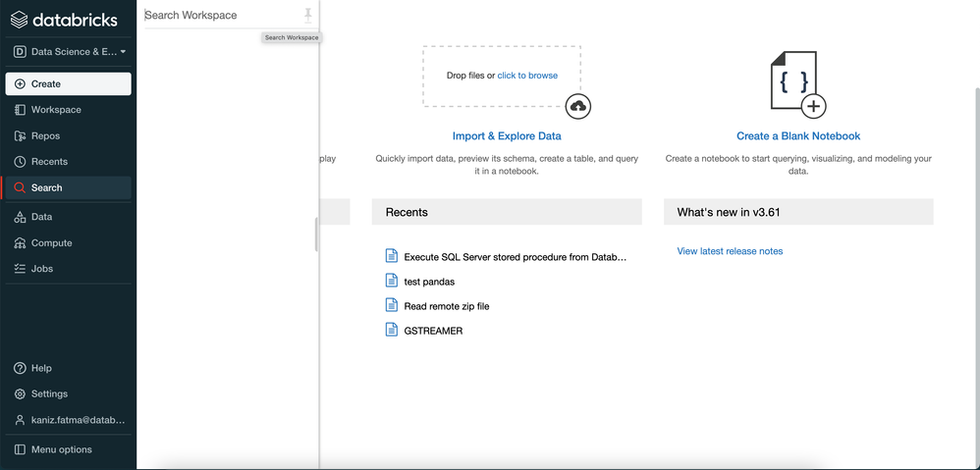Open the user account menu kaniz.fatma
The image size is (980, 470).
[69, 420]
